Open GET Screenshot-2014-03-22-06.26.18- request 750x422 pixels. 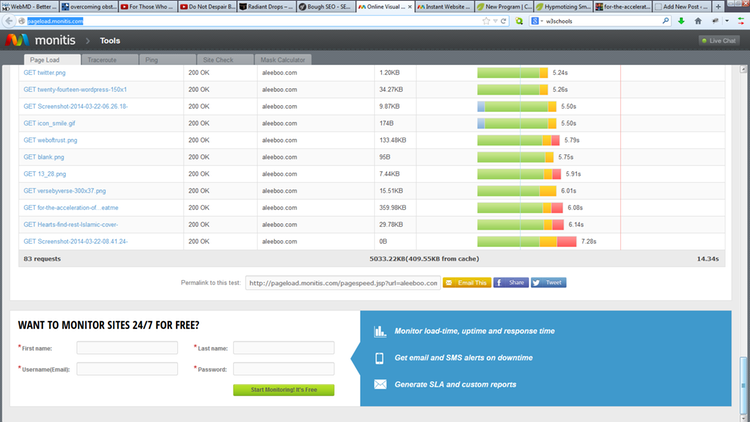click(x=76, y=106)
